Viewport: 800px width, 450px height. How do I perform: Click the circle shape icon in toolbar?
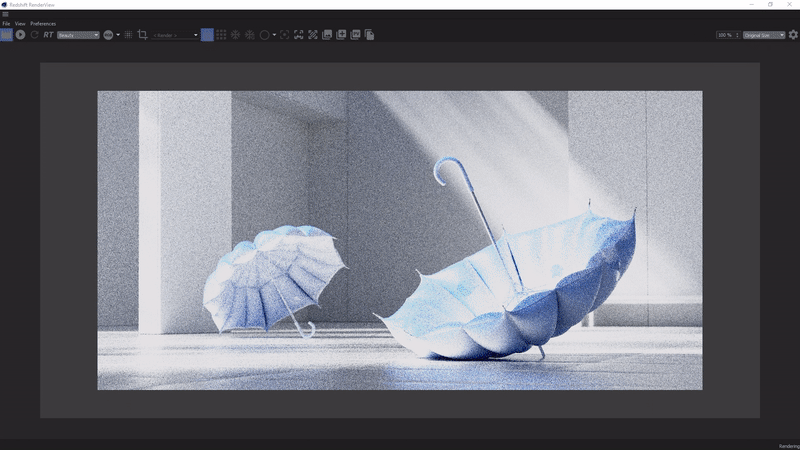coord(264,35)
